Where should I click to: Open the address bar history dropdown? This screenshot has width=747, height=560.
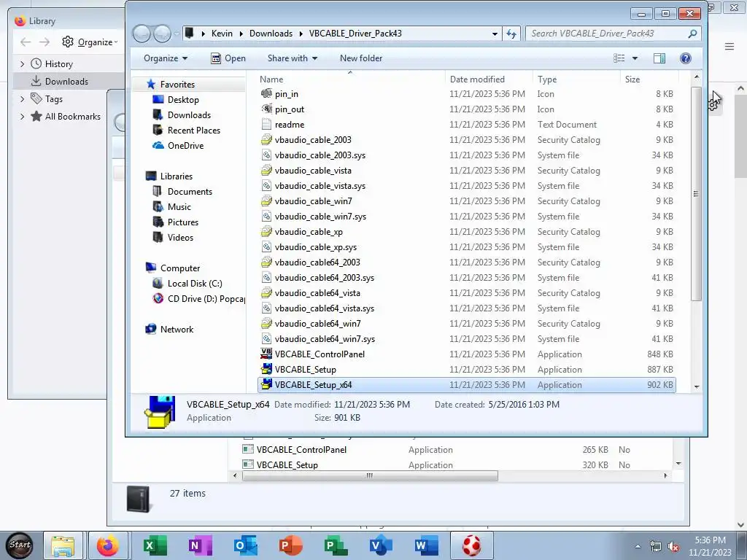tap(495, 34)
